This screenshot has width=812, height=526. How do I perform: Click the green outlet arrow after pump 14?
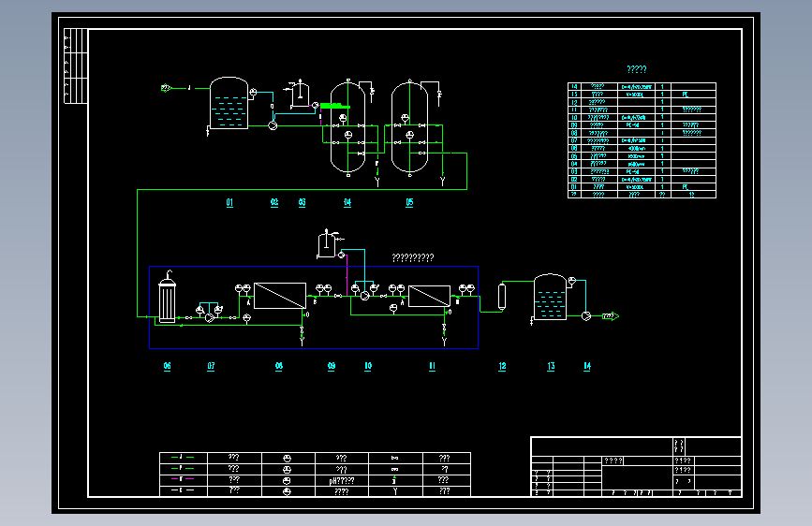click(x=611, y=315)
